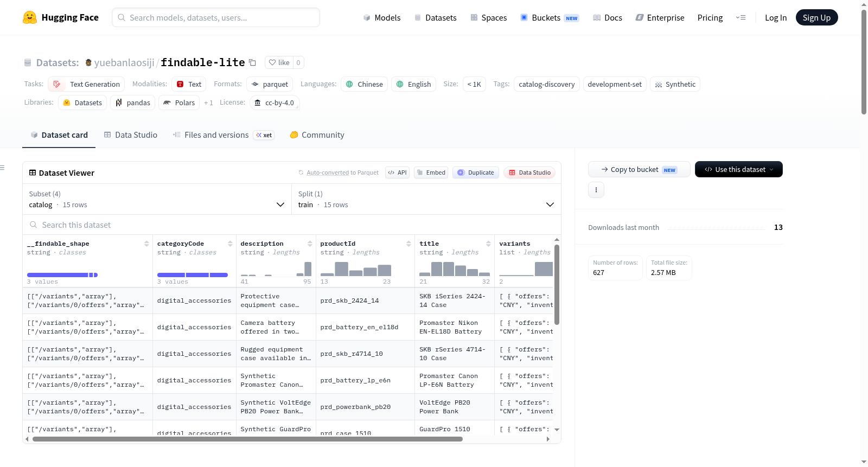Show the +1 more libraries
868x467 pixels.
click(208, 103)
